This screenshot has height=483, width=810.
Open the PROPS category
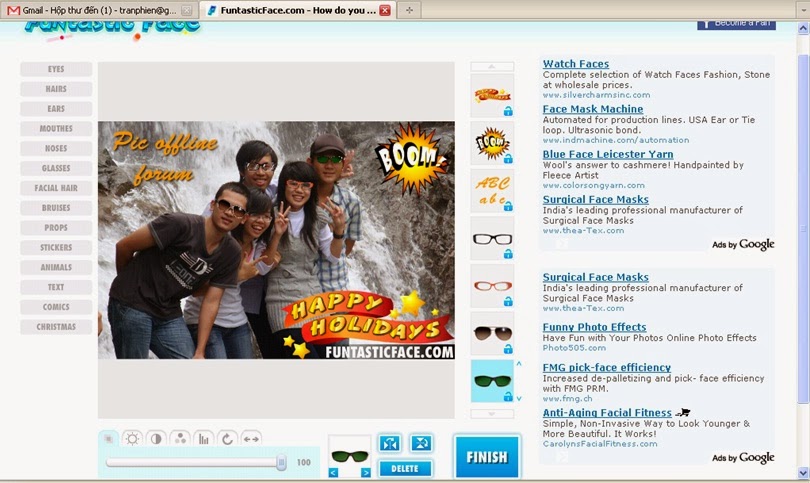point(56,227)
